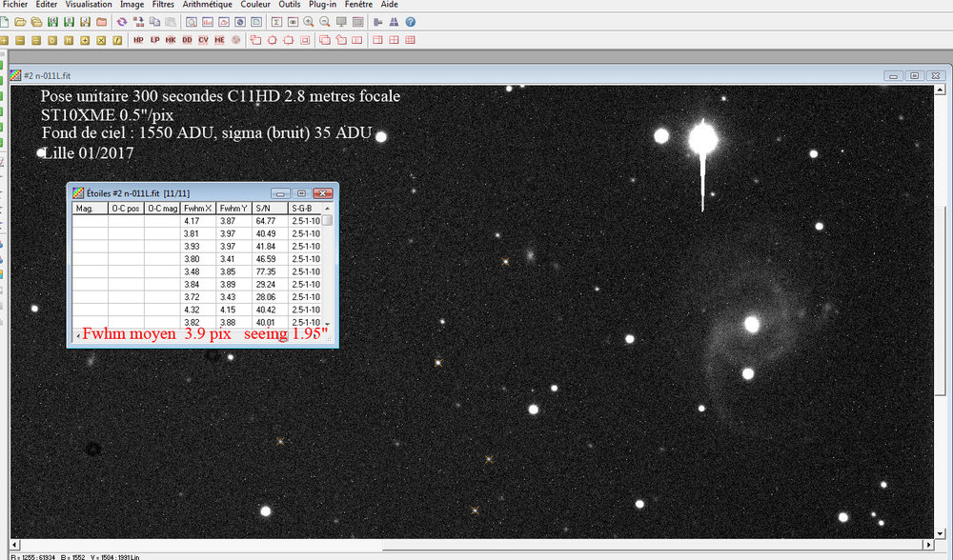
Task: Select the FwhmY value 3.41 cell
Action: point(234,259)
